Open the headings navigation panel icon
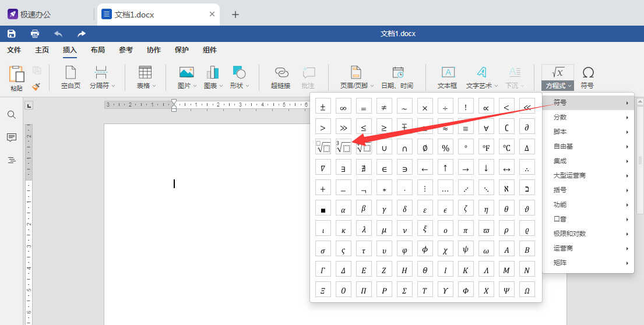The width and height of the screenshot is (644, 325). pos(12,160)
